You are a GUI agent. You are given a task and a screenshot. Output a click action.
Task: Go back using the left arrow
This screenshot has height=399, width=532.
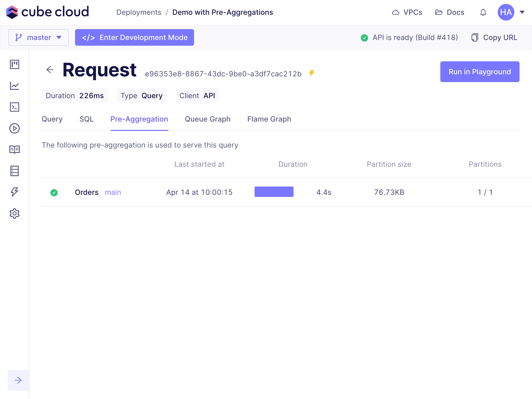(50, 70)
